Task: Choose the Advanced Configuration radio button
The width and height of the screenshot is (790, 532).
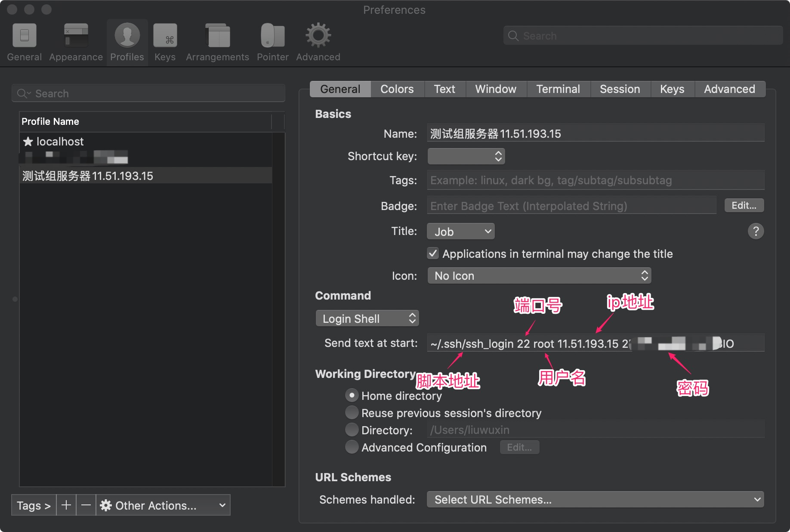Action: pyautogui.click(x=352, y=447)
